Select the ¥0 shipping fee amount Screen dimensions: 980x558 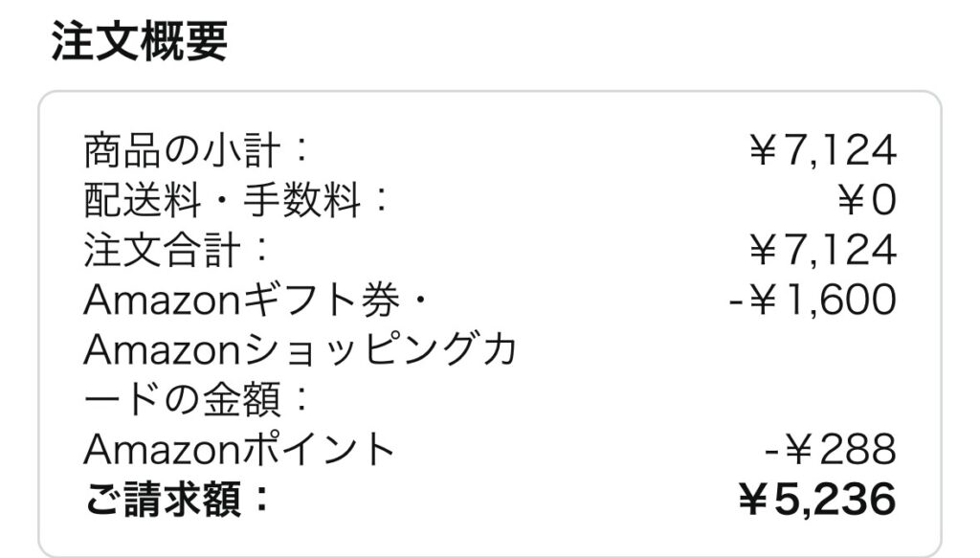(865, 201)
